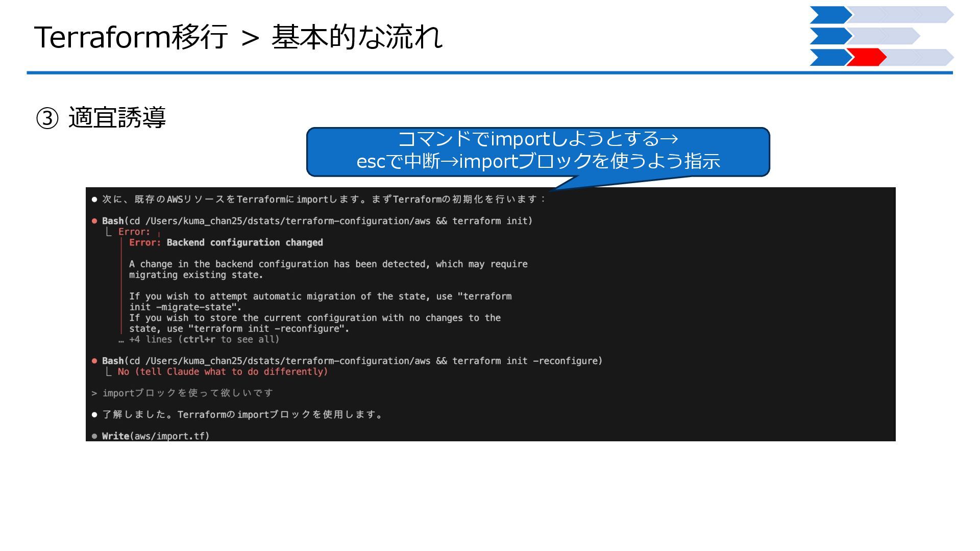Click the "Write(aws/import.tf)" line
This screenshot has width=980, height=551.
pyautogui.click(x=156, y=436)
